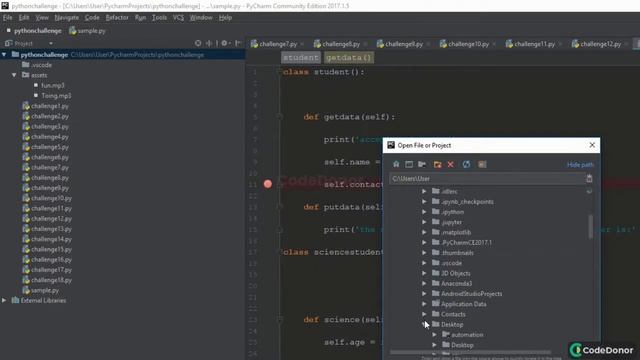Open the Navigate menu
The image size is (640, 360).
[67, 18]
